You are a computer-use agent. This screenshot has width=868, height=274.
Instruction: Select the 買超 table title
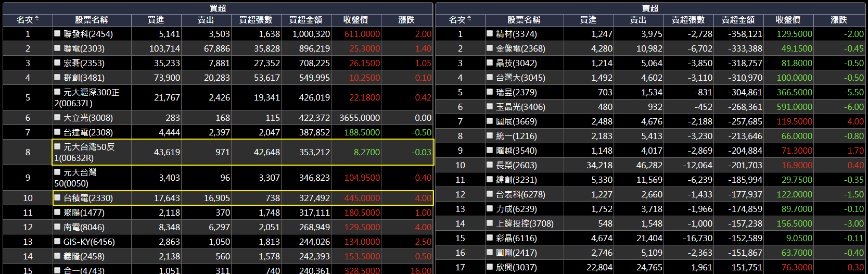[218, 8]
